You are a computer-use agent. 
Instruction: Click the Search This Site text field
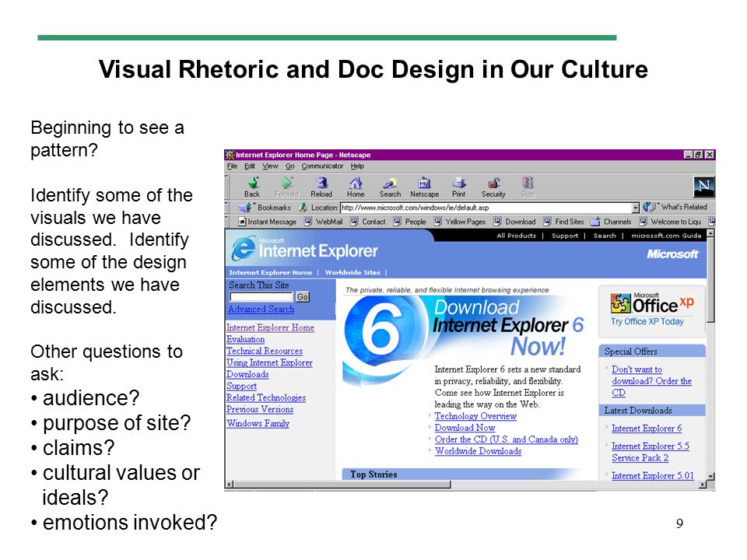[x=261, y=297]
